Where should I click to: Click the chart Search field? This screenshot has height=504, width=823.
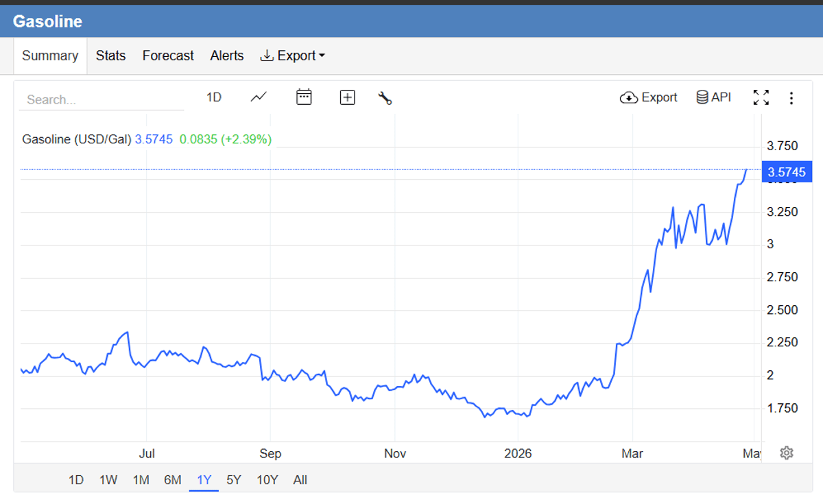click(102, 99)
